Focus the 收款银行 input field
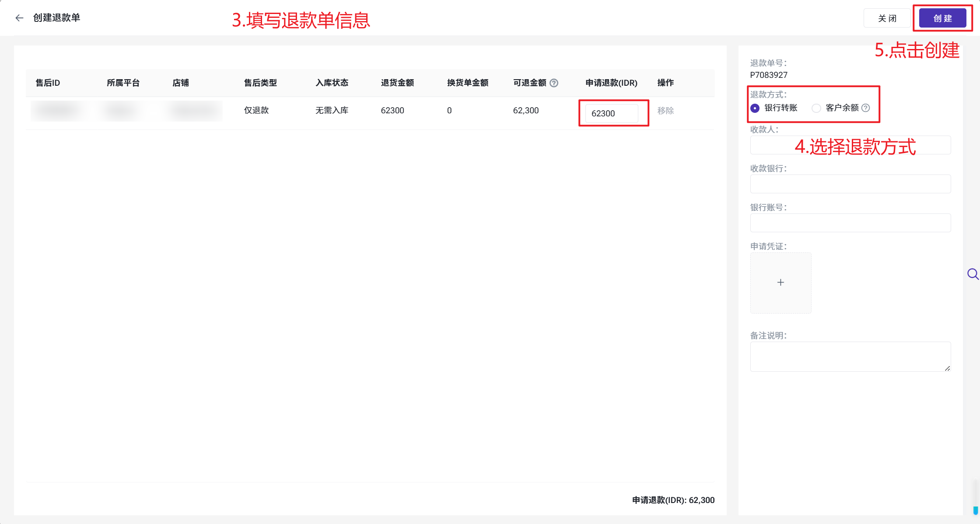 tap(850, 184)
